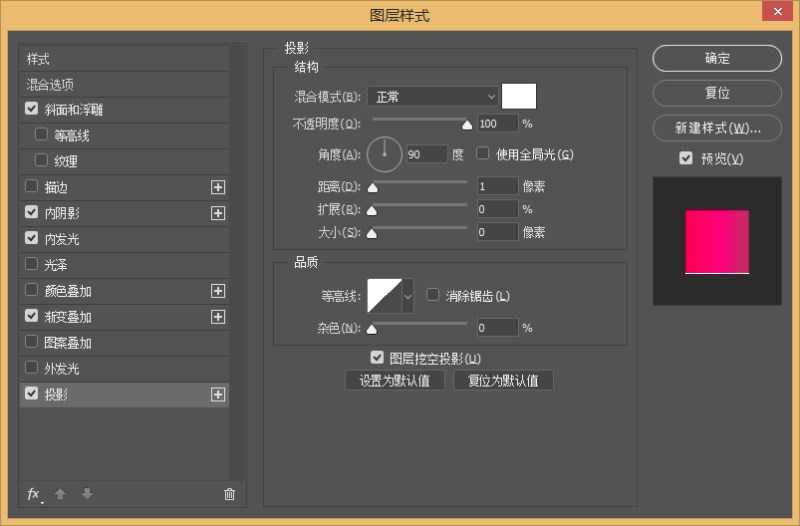Delete effect with the trash icon

click(x=230, y=494)
